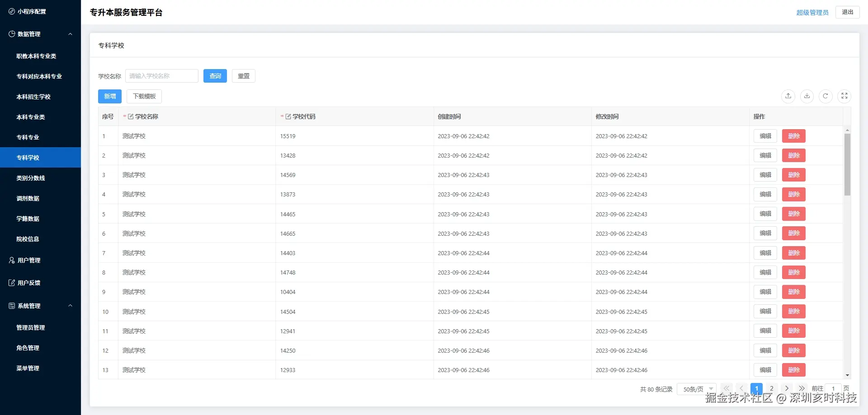Select 院校信息 in the sidebar

(40, 239)
